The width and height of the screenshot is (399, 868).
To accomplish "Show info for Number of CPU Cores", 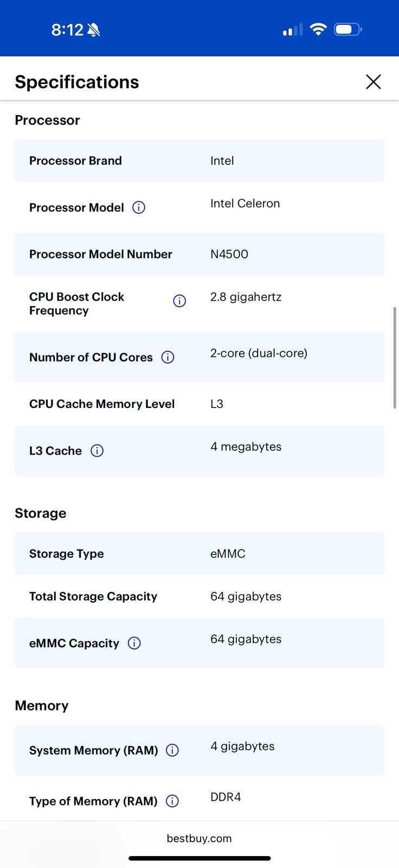I will coord(168,358).
